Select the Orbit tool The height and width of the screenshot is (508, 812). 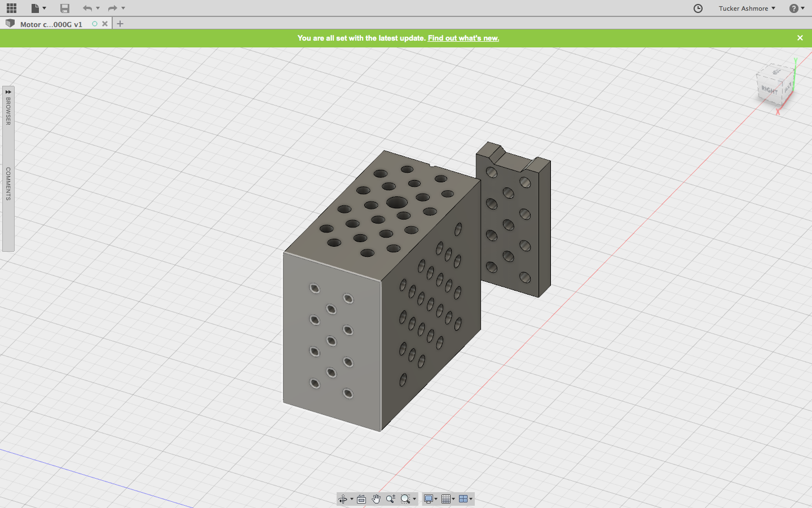pos(343,499)
